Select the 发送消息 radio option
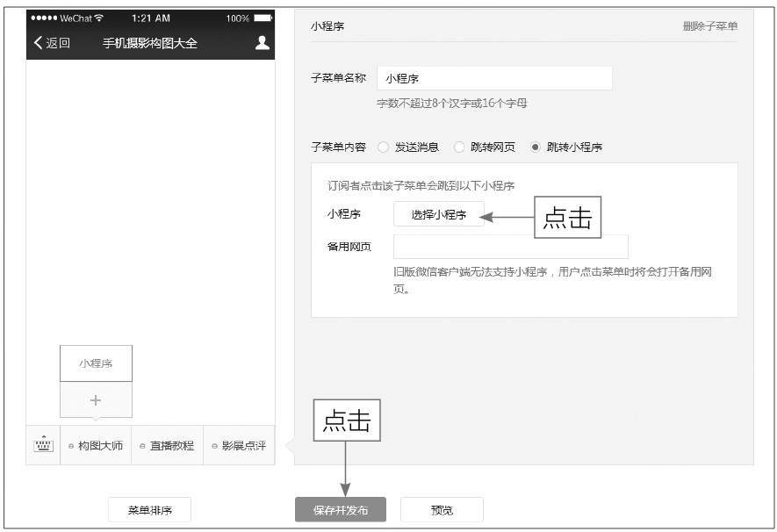 click(383, 147)
